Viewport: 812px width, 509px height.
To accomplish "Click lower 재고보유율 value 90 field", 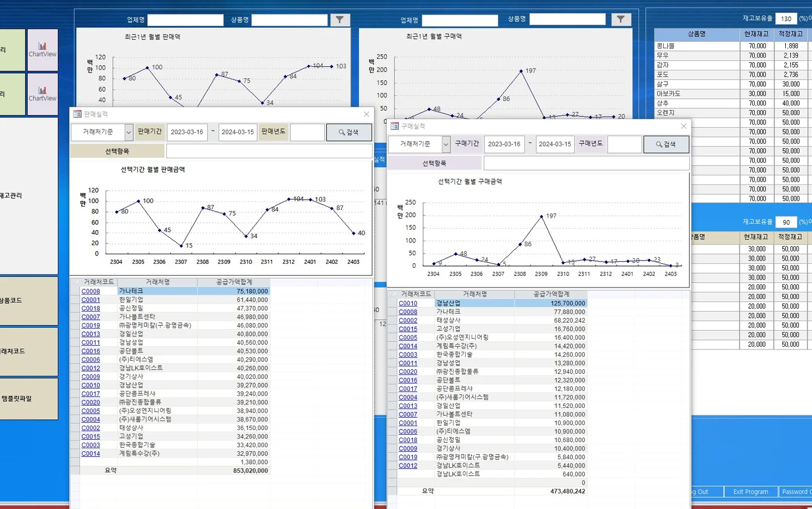I will pos(786,222).
